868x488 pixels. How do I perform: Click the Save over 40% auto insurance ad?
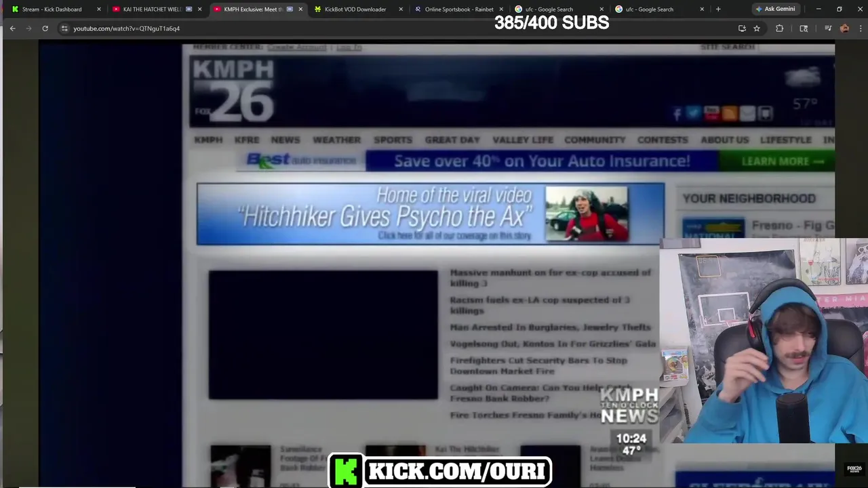click(x=542, y=161)
